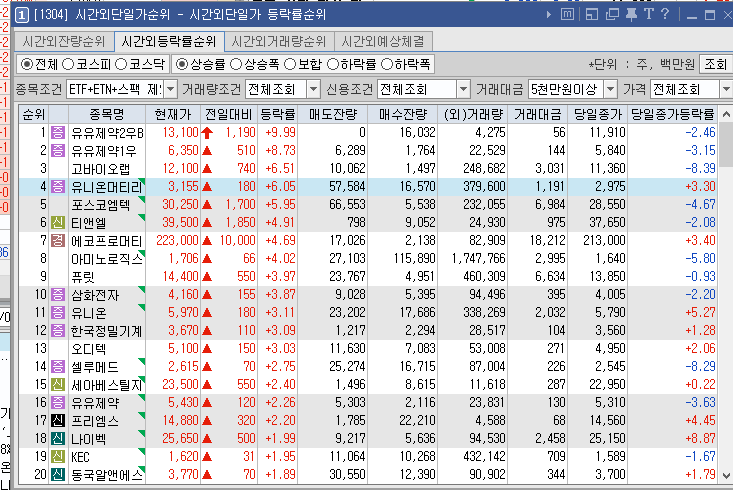
Task: Click the pin window icon
Action: pyautogui.click(x=631, y=14)
